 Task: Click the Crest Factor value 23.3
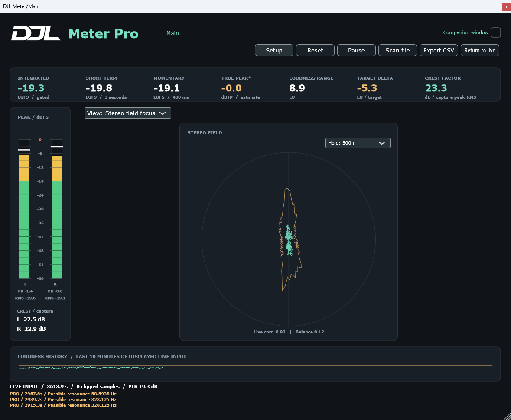[x=436, y=88]
